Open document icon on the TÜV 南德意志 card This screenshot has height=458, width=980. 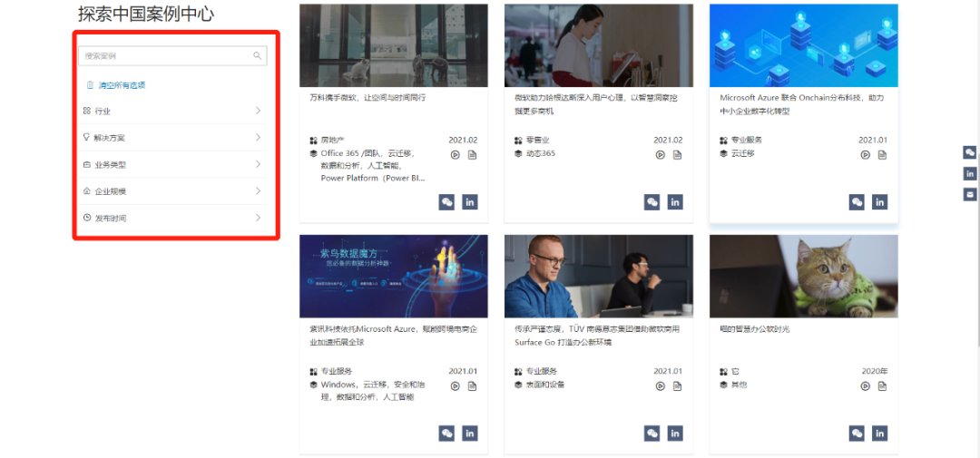677,386
